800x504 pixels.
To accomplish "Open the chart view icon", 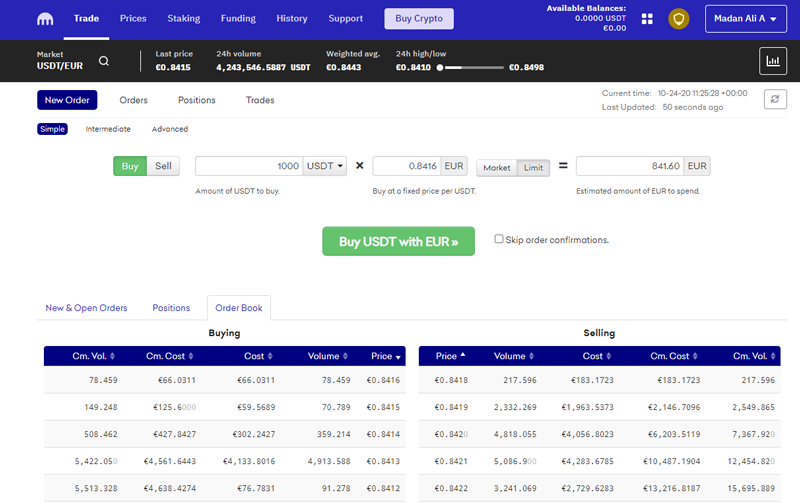I will [x=772, y=61].
